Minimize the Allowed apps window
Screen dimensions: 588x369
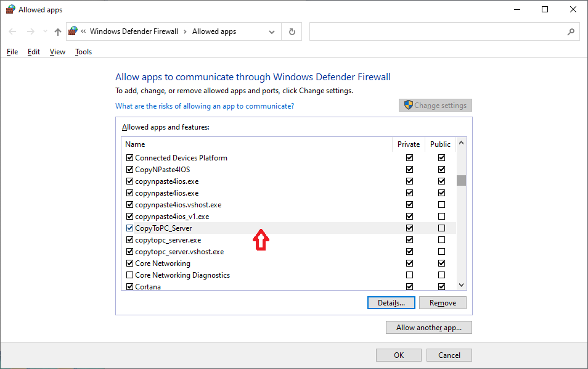point(517,9)
